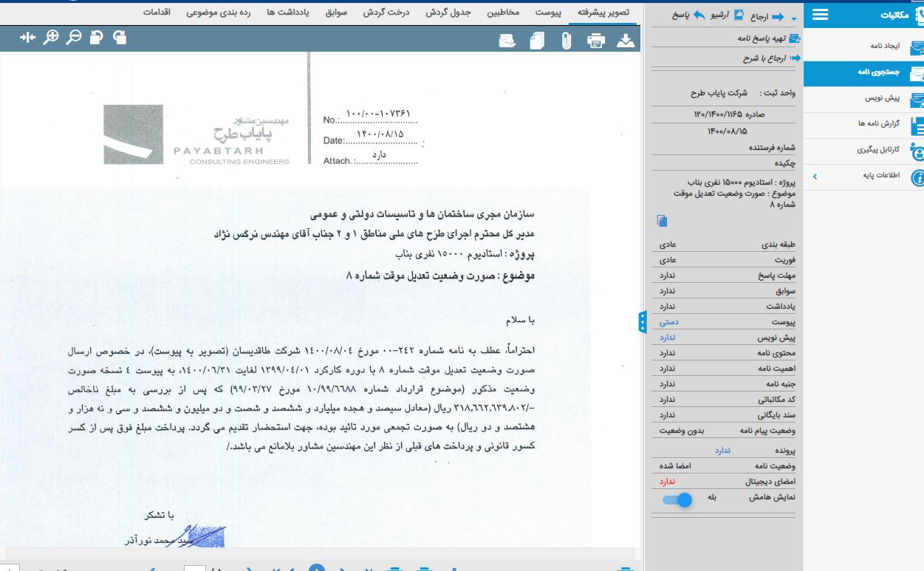Toggle the hamburger menu beside مکاتبات
The width and height of the screenshot is (924, 571).
click(820, 15)
